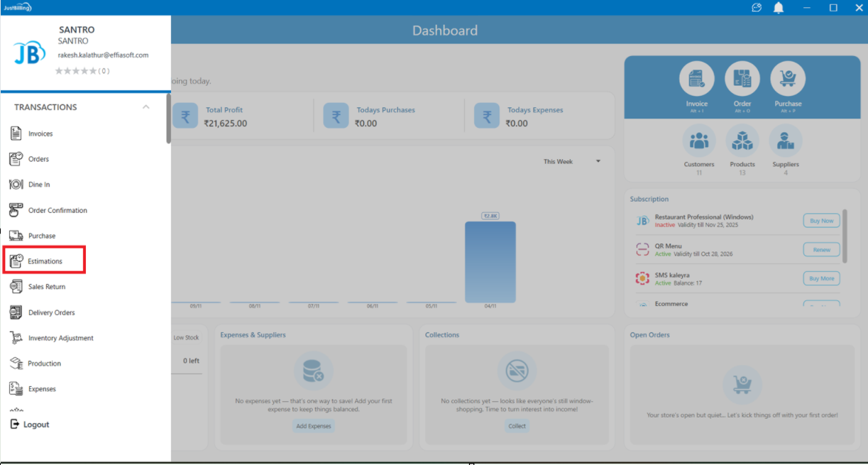Click Buy More for SMS kaleyra
868x465 pixels.
pyautogui.click(x=821, y=278)
